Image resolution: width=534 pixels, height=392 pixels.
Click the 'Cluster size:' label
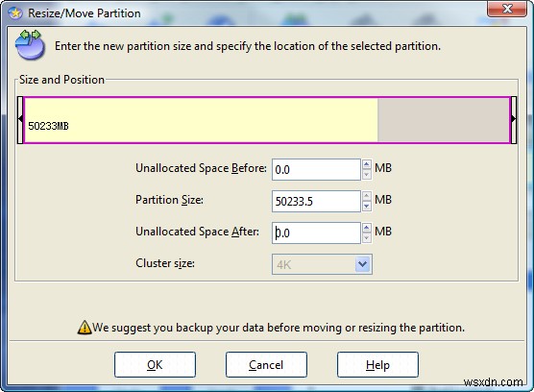[x=165, y=263]
